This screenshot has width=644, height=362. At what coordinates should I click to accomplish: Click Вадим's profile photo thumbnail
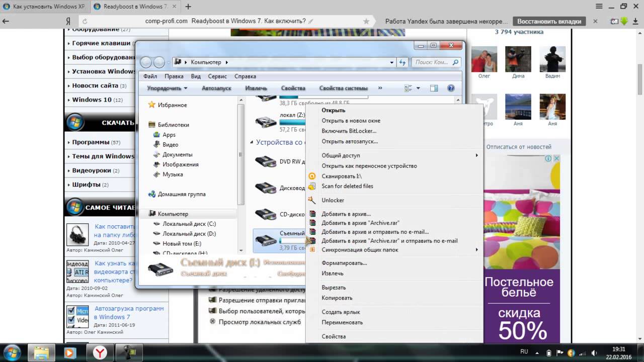[552, 60]
